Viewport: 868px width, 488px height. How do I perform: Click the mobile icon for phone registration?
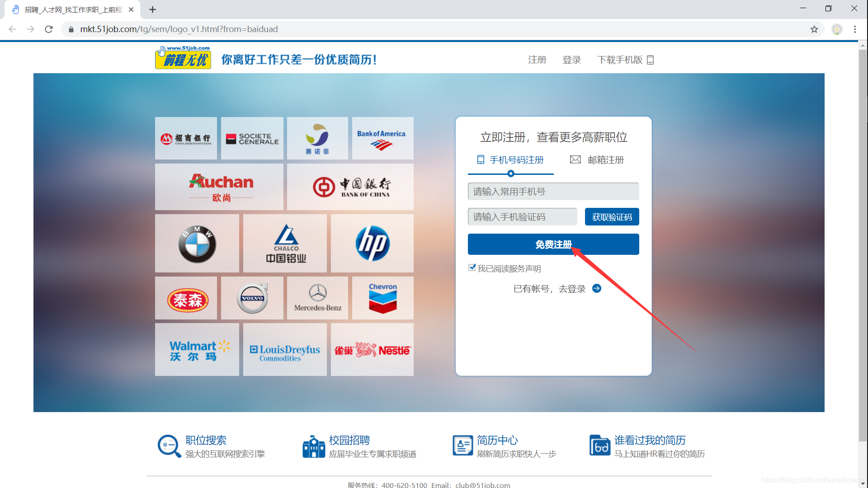481,160
